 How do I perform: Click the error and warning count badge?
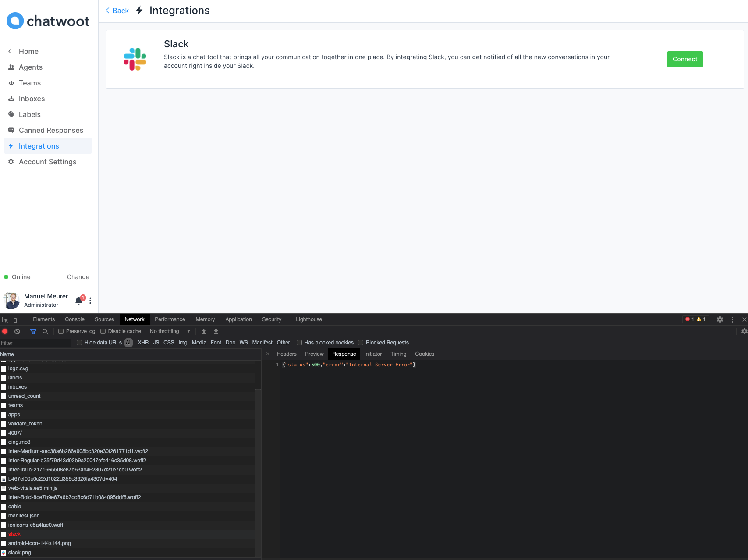695,319
